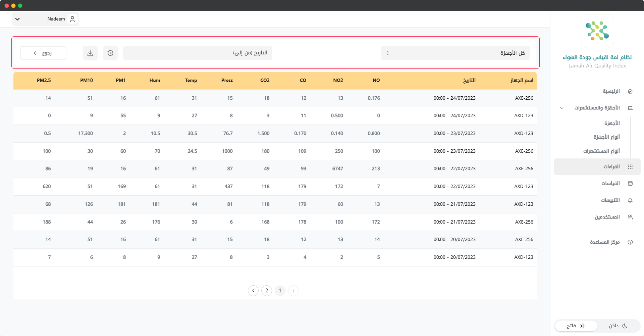Click PM10 value 126
Screen dimensions: 644x336
[89, 204]
